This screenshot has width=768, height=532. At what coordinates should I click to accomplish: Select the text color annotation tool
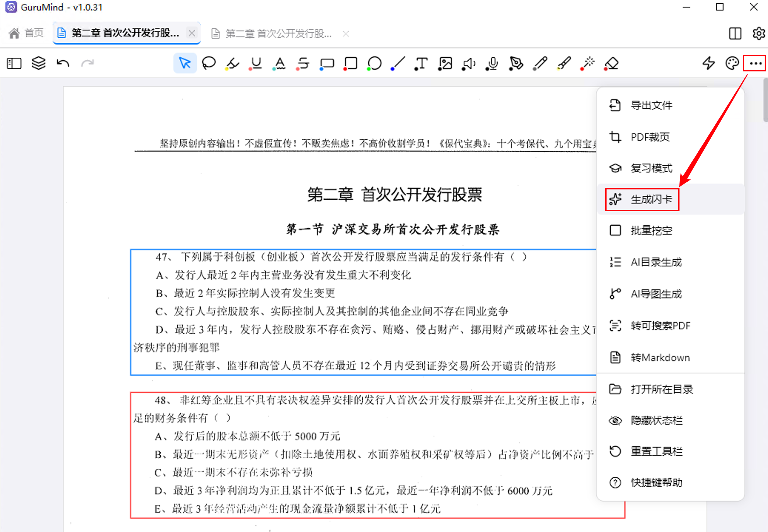pyautogui.click(x=280, y=63)
